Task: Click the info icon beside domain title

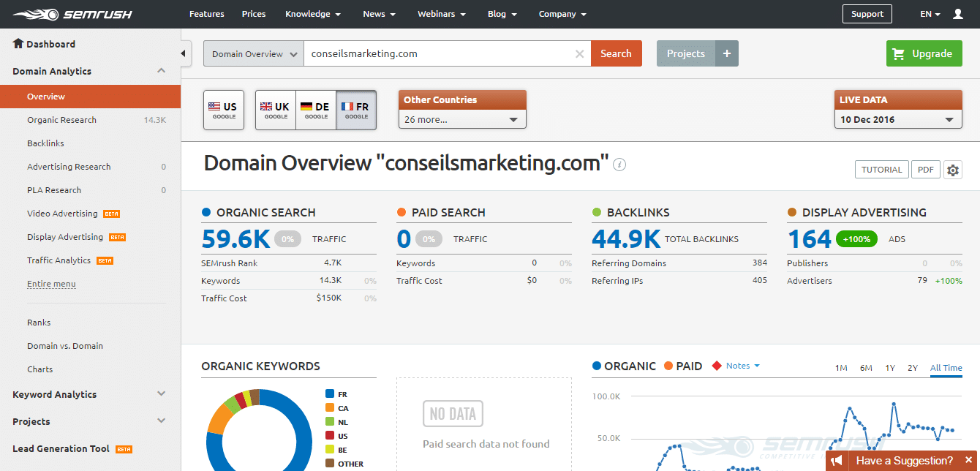Action: pyautogui.click(x=619, y=165)
